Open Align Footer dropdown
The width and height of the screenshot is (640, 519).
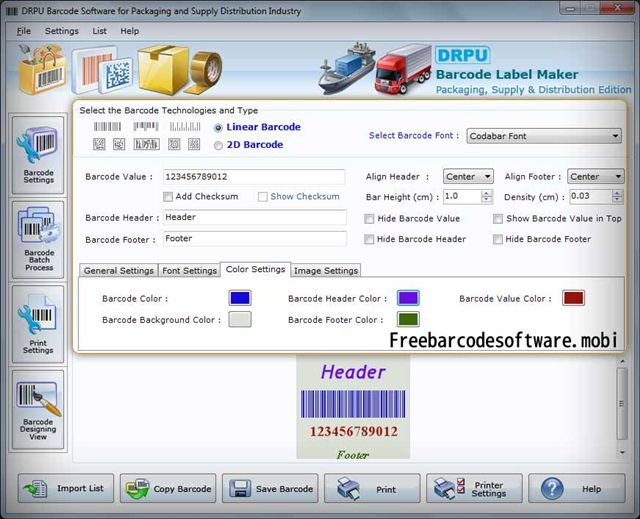pyautogui.click(x=596, y=177)
